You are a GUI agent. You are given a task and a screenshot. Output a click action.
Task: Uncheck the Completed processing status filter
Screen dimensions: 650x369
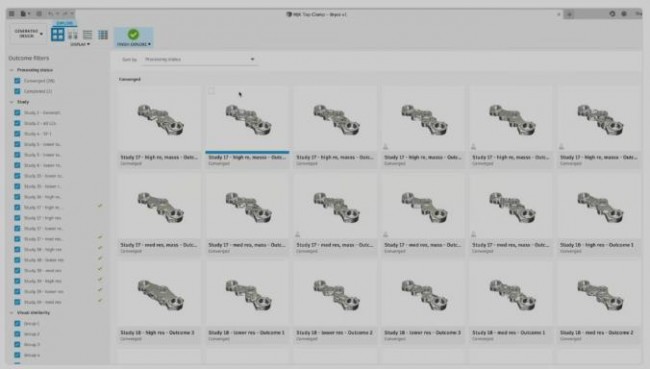coord(17,91)
